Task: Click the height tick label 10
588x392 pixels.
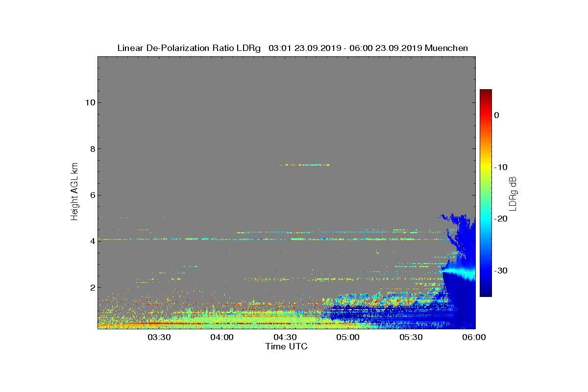Action: [x=89, y=102]
